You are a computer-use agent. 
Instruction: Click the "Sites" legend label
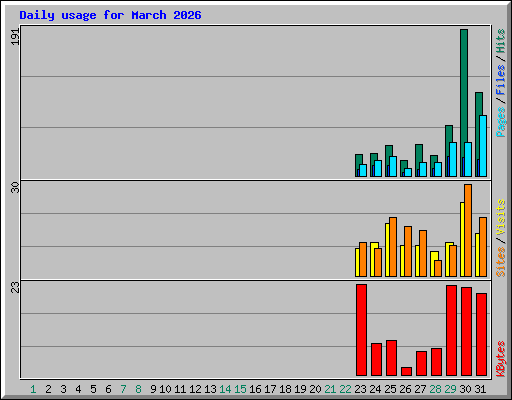[500, 262]
